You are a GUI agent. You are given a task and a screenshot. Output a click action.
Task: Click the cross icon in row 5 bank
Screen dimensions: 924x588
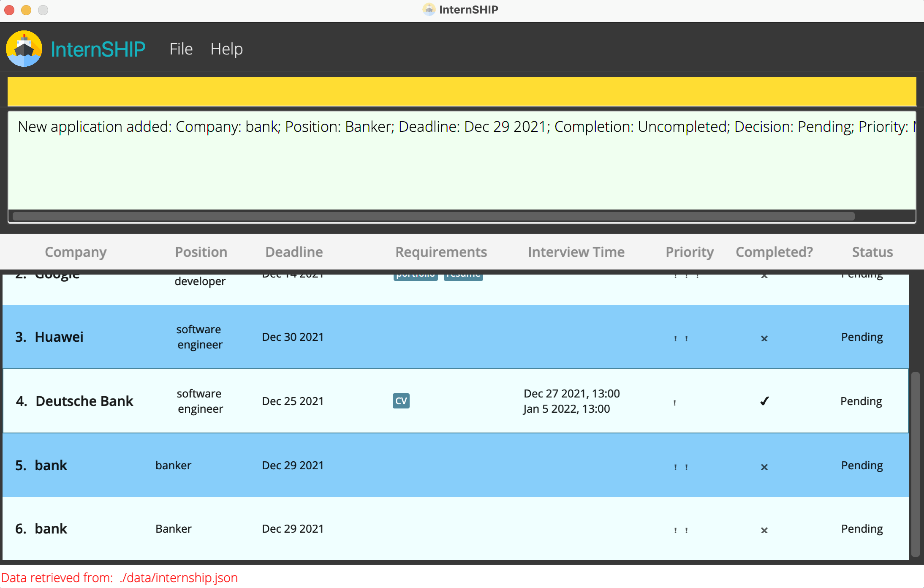[x=764, y=467]
